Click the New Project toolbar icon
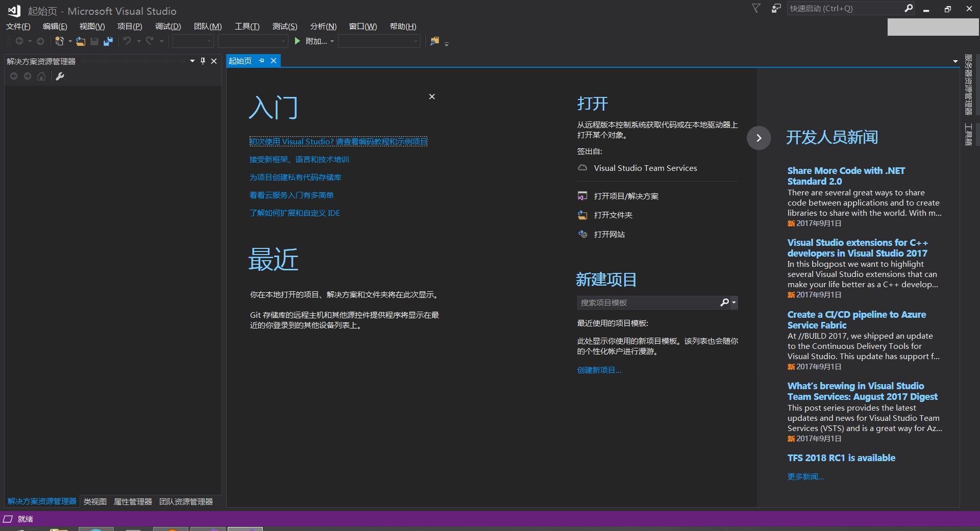The image size is (980, 531). click(x=60, y=41)
